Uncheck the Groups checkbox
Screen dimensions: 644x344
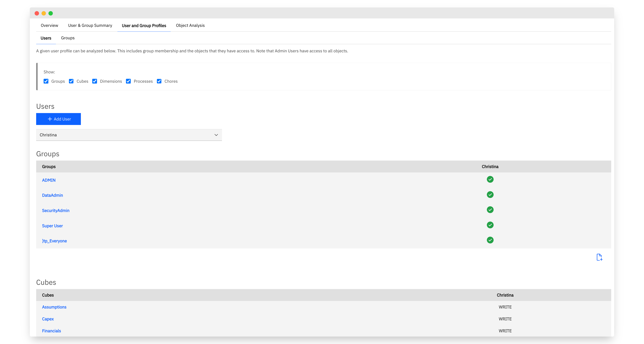[46, 81]
